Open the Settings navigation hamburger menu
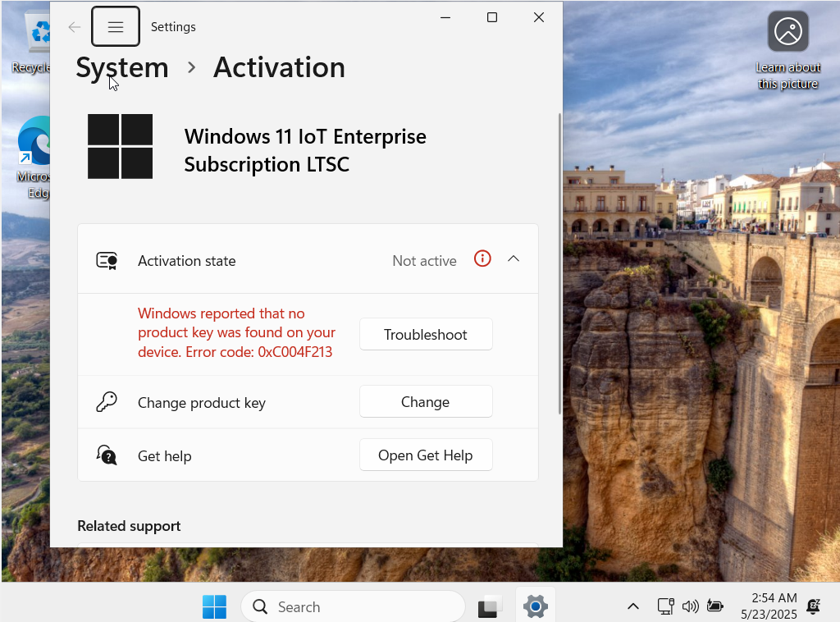The height and width of the screenshot is (622, 840). pyautogui.click(x=116, y=27)
